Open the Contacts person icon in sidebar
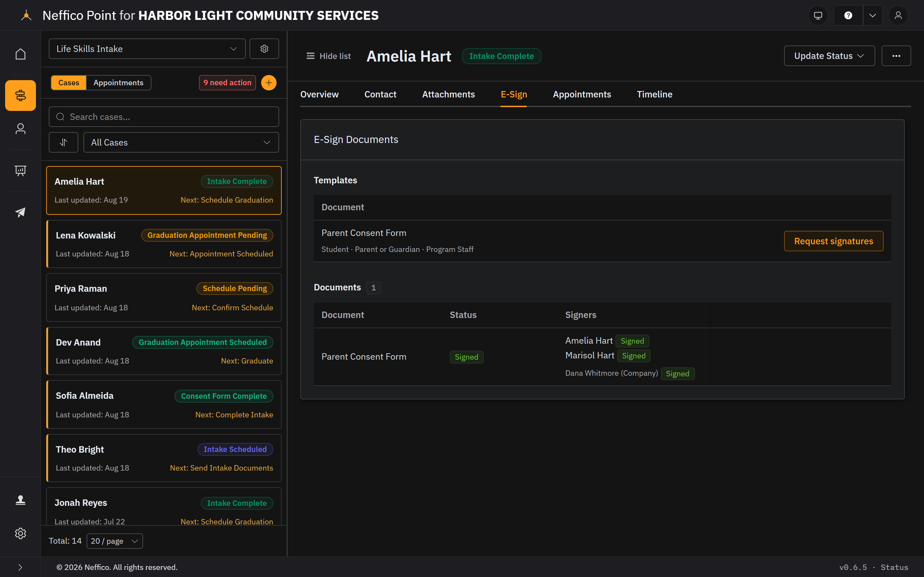 pos(20,129)
